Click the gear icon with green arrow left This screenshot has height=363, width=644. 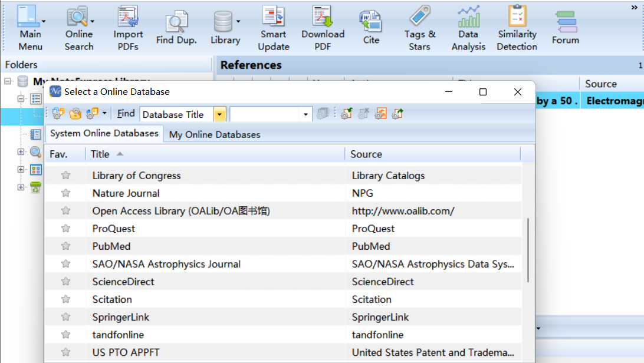pyautogui.click(x=347, y=114)
